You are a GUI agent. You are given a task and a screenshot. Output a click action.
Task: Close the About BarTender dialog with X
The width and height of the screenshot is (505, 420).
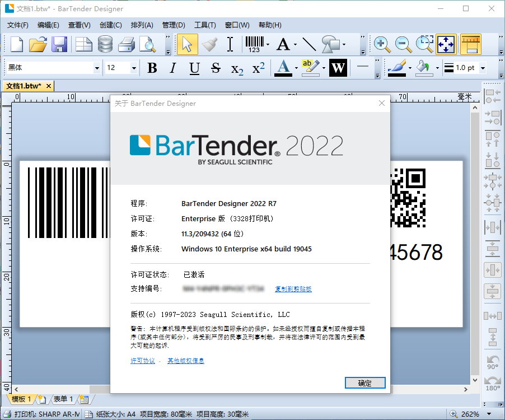tap(382, 103)
